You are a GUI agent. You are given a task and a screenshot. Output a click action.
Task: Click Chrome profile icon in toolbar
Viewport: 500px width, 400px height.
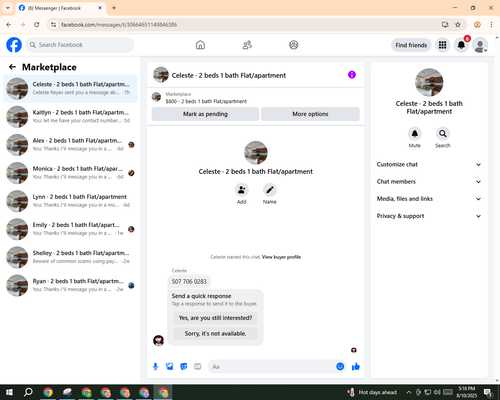[x=477, y=25]
